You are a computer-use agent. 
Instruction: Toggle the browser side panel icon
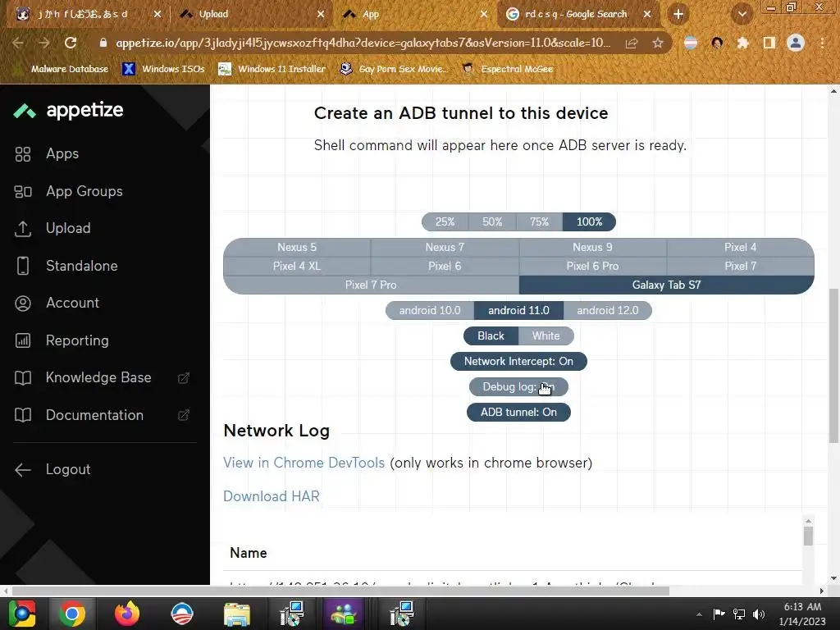[x=769, y=43]
